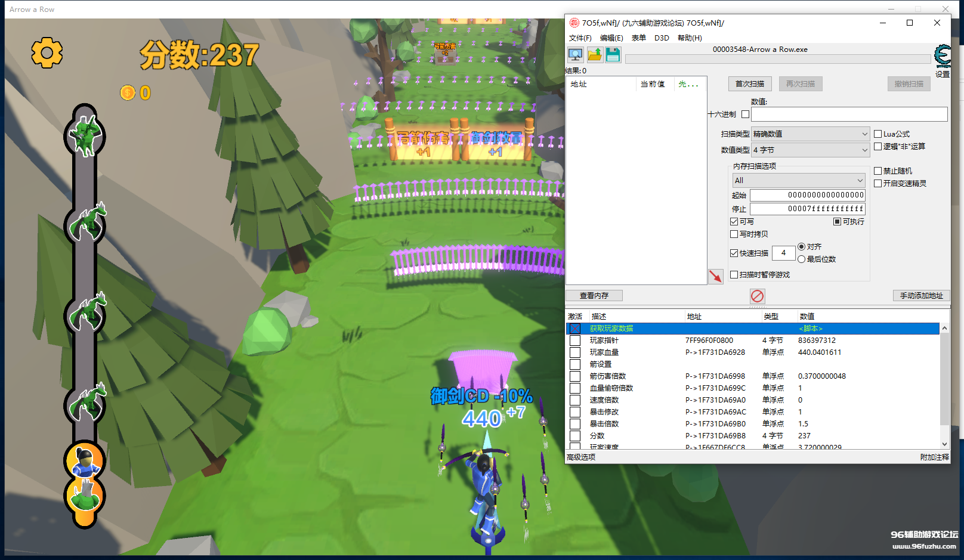The height and width of the screenshot is (560, 964).
Task: Open the 文件(F) menu
Action: point(580,38)
